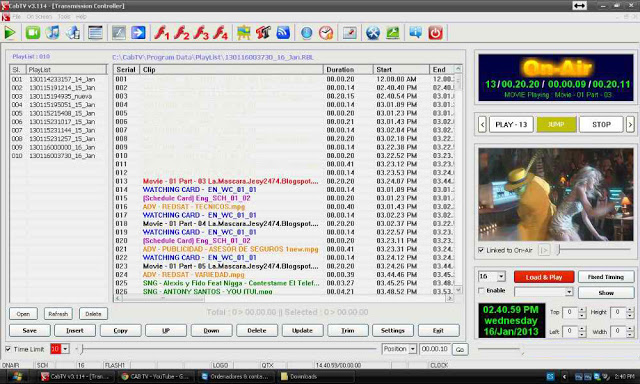Click the red power toolbar icon
The image size is (640, 384).
click(x=436, y=33)
